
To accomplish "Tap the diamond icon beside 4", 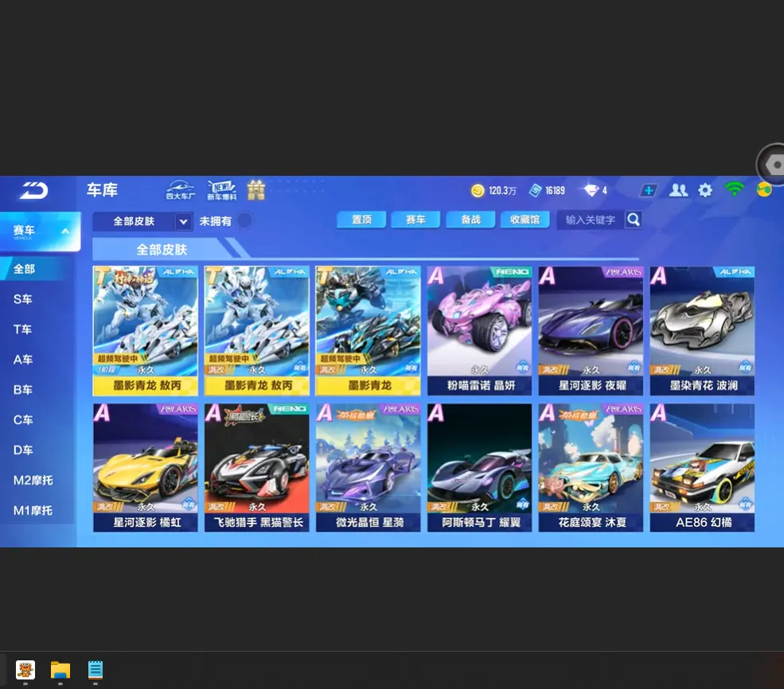I will click(591, 190).
